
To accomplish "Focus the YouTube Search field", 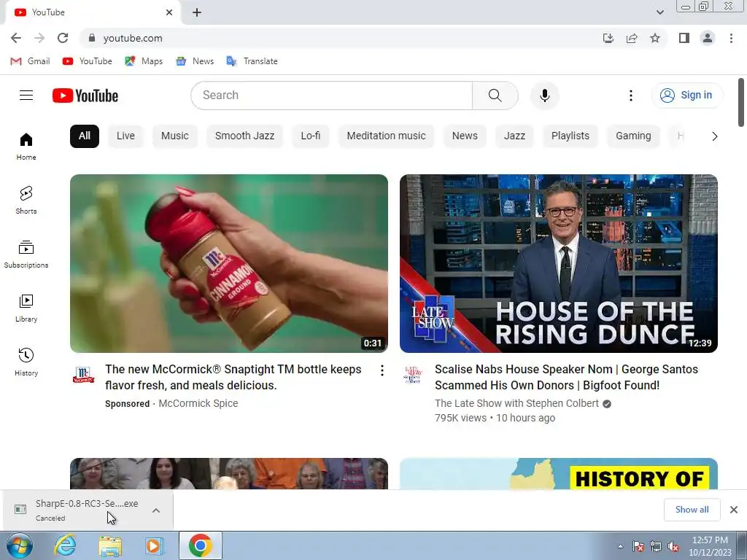I will pyautogui.click(x=332, y=96).
